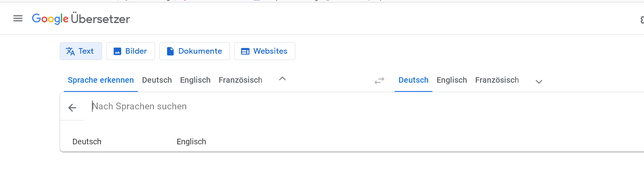Focus the Nach Sprachen suchen field

point(239,107)
